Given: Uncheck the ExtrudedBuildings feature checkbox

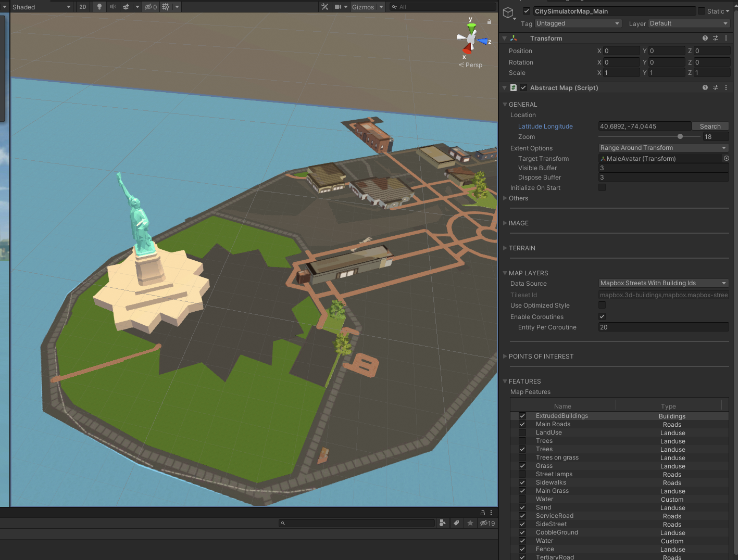Looking at the screenshot, I should click(522, 416).
